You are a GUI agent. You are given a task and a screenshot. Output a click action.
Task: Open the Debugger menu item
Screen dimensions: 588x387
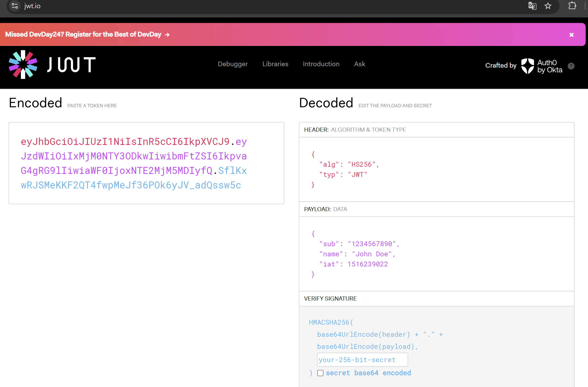click(x=233, y=64)
